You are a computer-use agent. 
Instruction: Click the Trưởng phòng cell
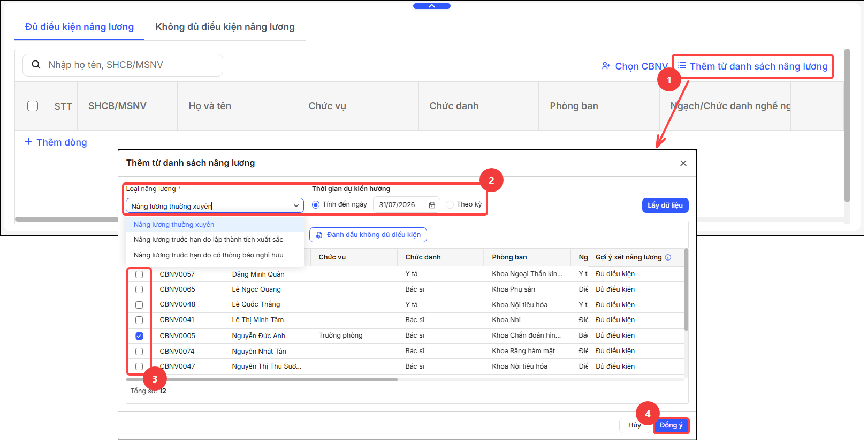(x=341, y=335)
